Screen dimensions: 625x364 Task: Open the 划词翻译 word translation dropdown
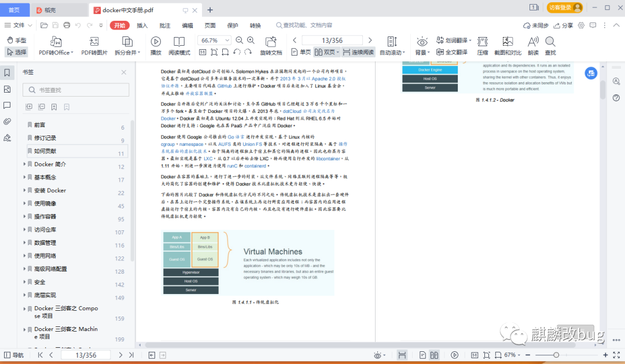454,41
